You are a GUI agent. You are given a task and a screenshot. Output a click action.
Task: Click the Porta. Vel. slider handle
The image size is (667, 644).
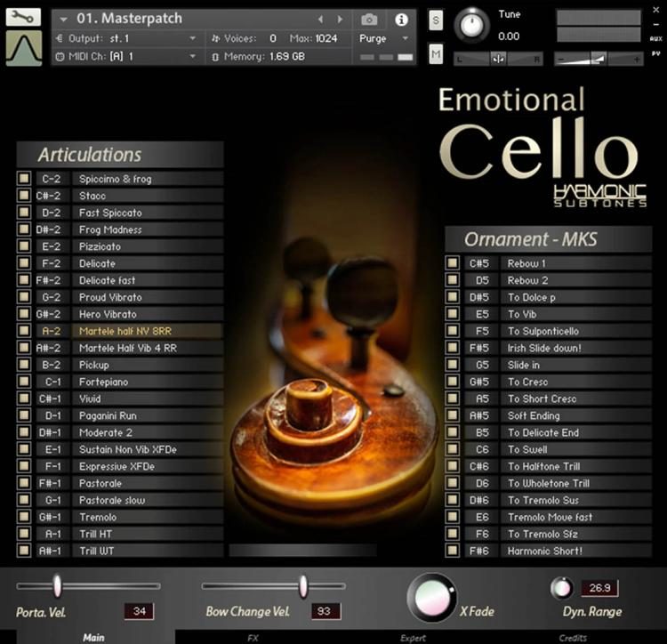tap(57, 585)
